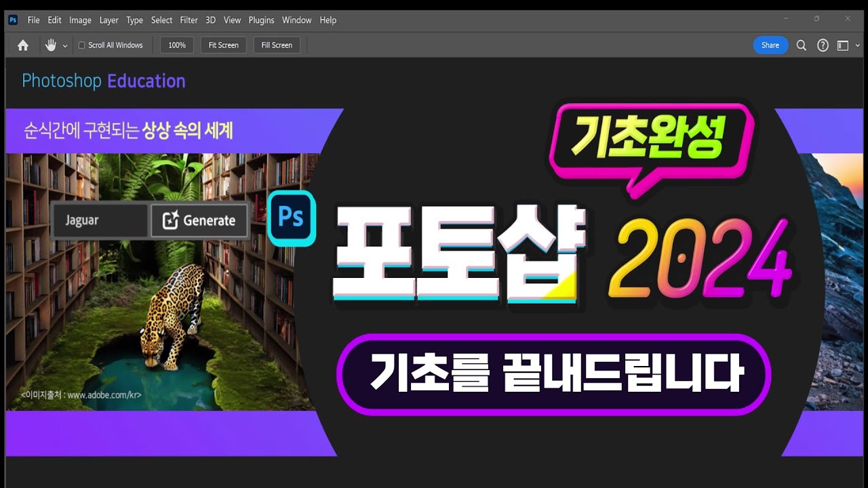868x488 pixels.
Task: Minimize the Photoshop window
Action: click(x=787, y=19)
